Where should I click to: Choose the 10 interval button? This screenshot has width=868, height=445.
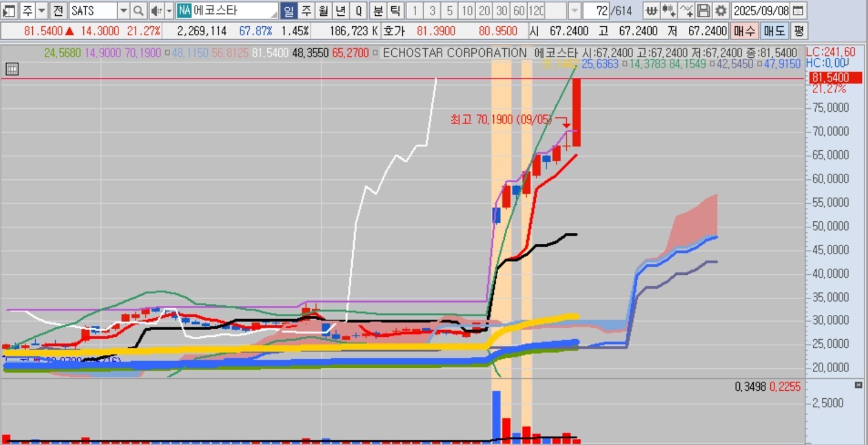pyautogui.click(x=466, y=10)
